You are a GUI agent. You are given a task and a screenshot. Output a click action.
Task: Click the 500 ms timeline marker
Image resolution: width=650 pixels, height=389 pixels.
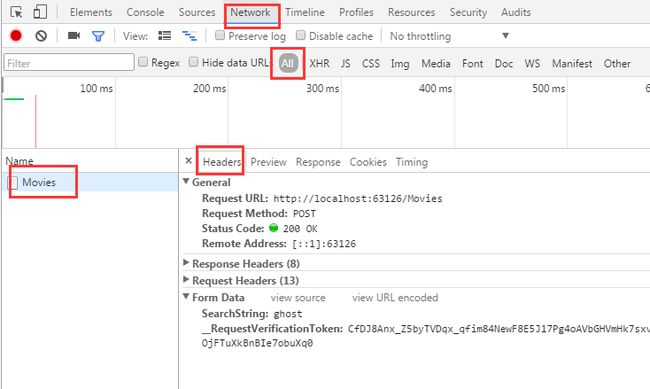tap(548, 88)
